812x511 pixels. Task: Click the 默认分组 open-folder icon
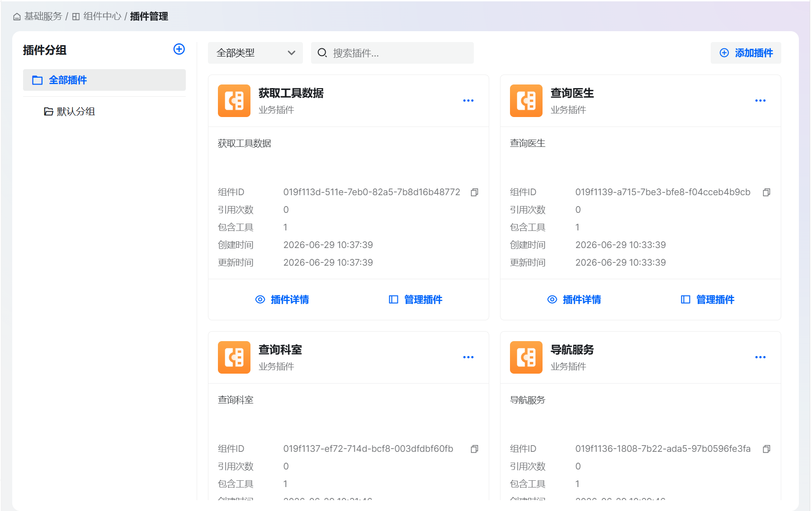pyautogui.click(x=48, y=111)
